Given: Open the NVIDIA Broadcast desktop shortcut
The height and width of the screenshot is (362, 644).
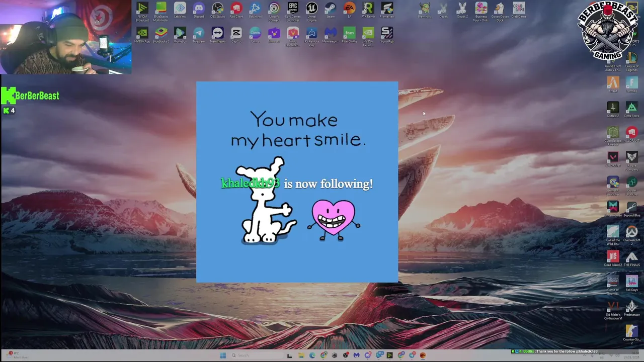Looking at the screenshot, I should click(x=142, y=12).
